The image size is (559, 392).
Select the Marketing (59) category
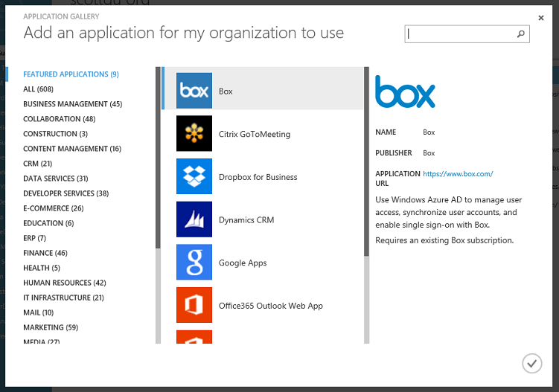click(x=50, y=327)
